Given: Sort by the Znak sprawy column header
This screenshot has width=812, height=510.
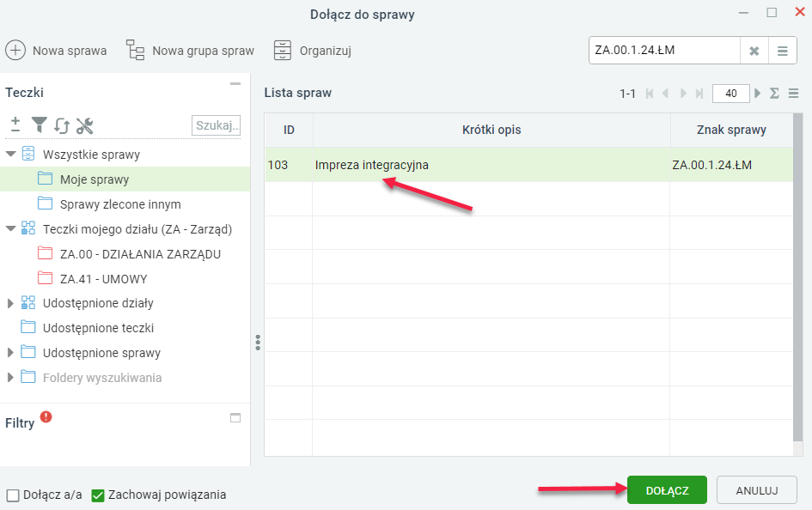Looking at the screenshot, I should pos(731,130).
